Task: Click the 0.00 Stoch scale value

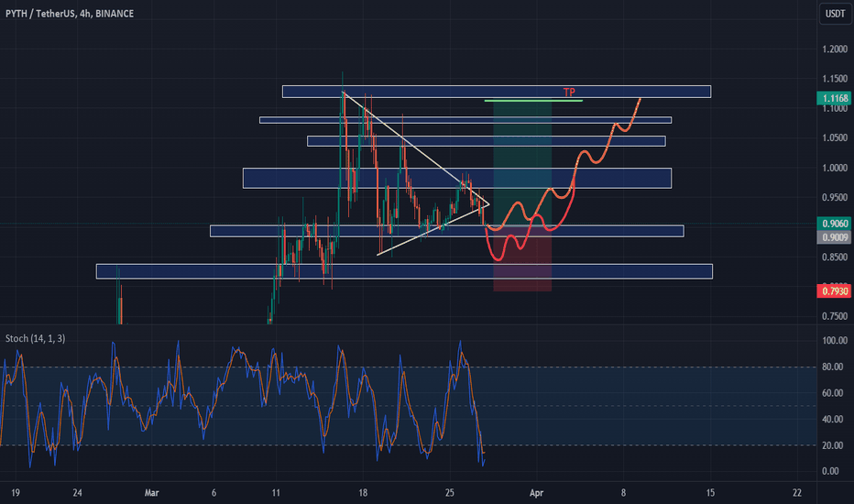Action: [830, 471]
